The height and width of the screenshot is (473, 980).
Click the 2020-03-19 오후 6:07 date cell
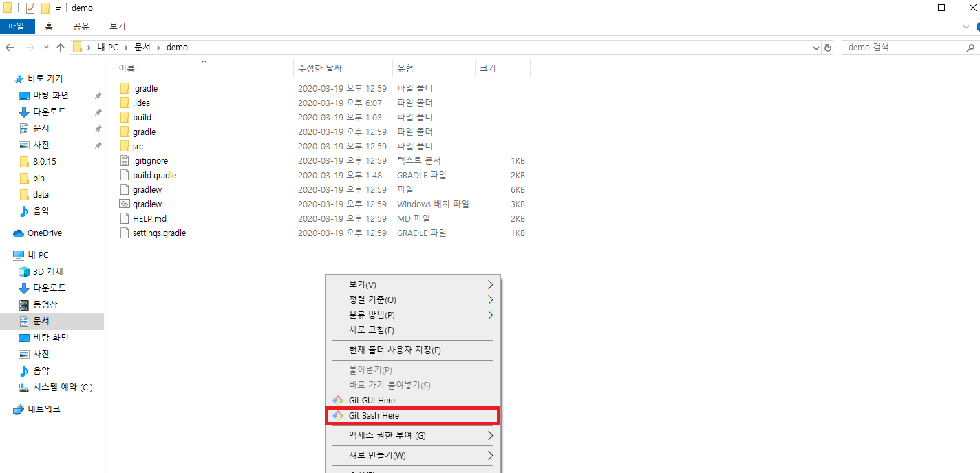click(339, 103)
